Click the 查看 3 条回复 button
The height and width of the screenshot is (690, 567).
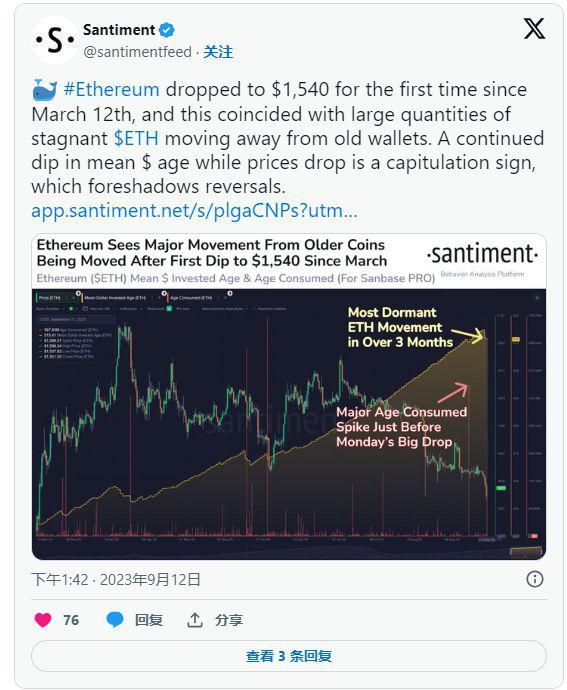pyautogui.click(x=288, y=656)
